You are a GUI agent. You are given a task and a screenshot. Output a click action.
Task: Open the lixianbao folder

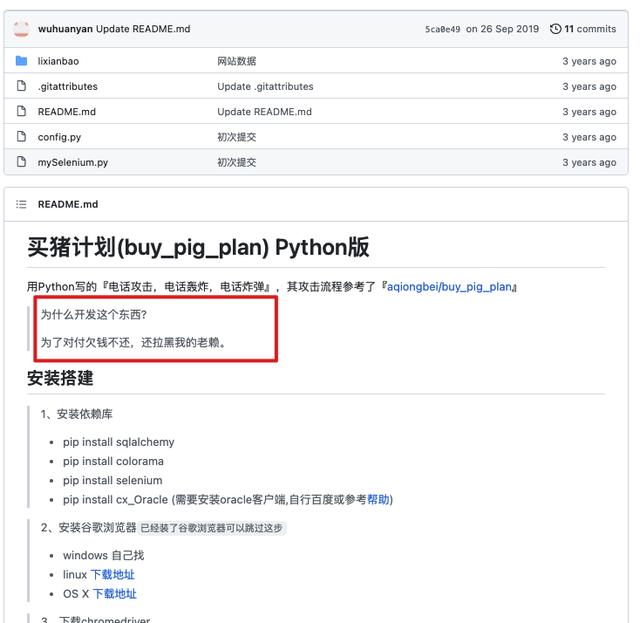[58, 61]
